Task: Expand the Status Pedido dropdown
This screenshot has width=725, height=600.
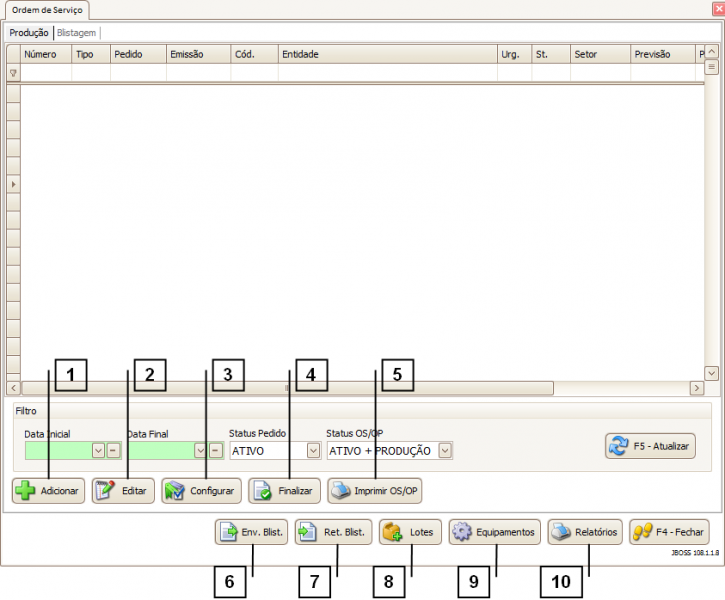Action: [313, 451]
